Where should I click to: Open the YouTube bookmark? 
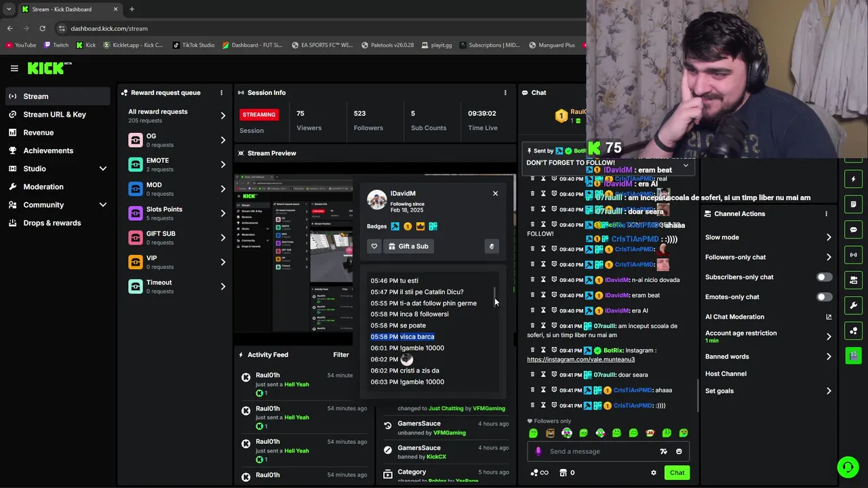coord(20,45)
